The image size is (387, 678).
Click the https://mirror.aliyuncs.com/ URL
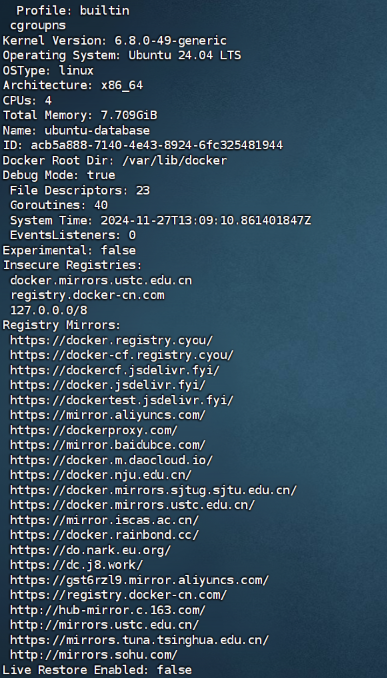108,415
